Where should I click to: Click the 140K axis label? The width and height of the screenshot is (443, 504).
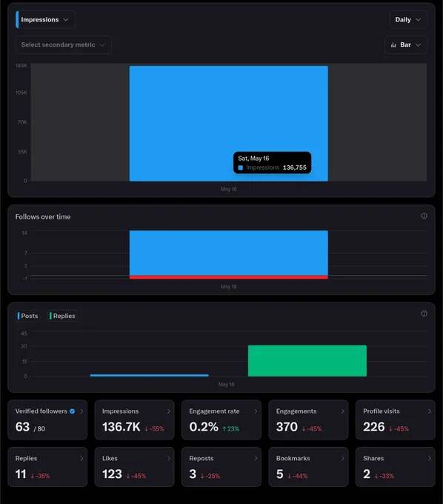click(21, 65)
